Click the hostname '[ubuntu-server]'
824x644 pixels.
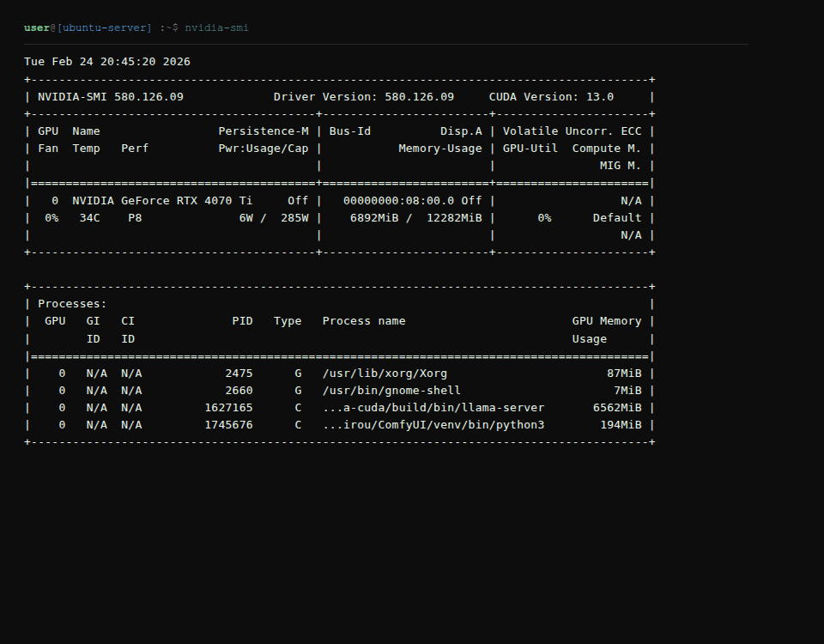104,27
